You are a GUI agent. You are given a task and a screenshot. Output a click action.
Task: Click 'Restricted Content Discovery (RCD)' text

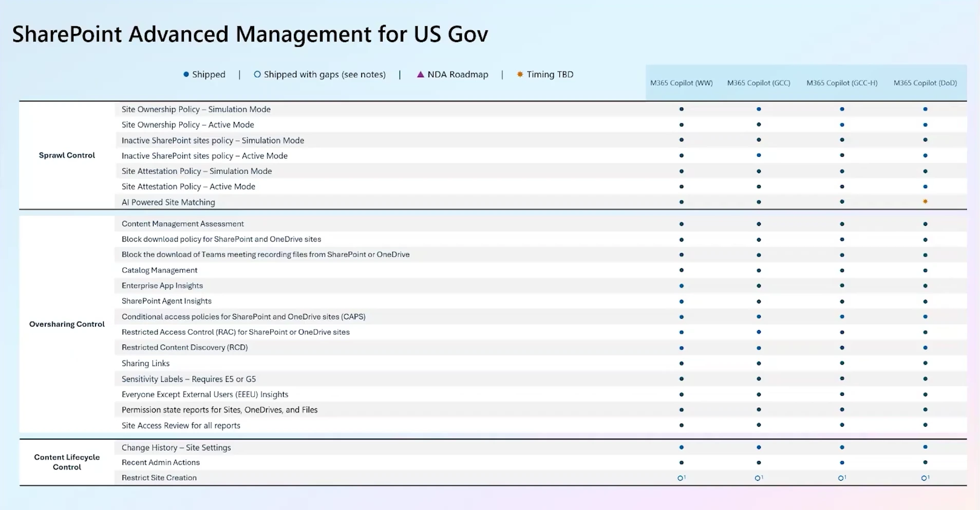[x=185, y=348]
